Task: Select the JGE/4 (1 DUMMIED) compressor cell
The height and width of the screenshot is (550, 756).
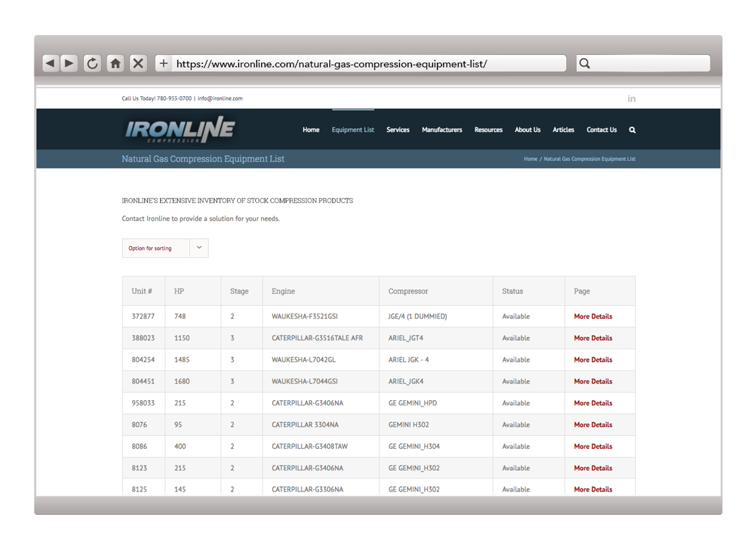Action: point(436,316)
